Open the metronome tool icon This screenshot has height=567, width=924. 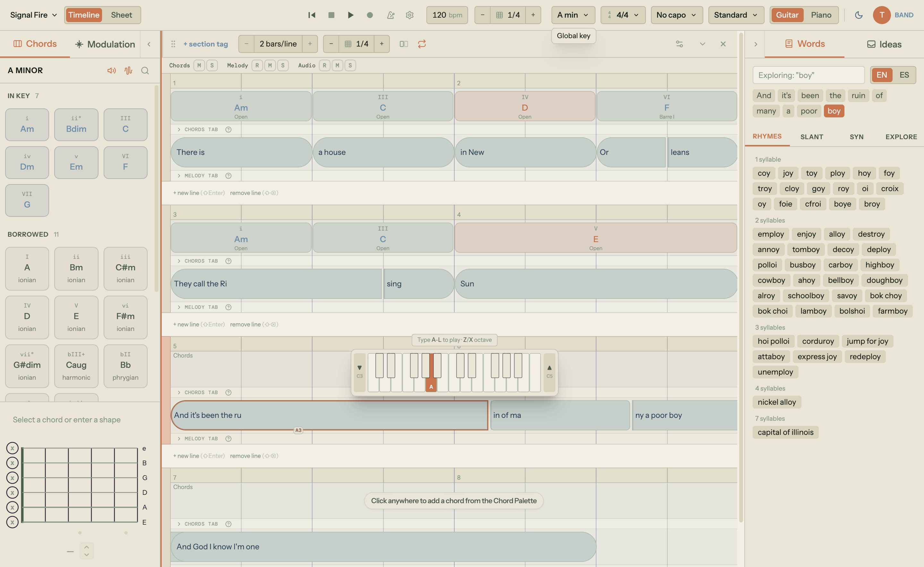pyautogui.click(x=390, y=15)
